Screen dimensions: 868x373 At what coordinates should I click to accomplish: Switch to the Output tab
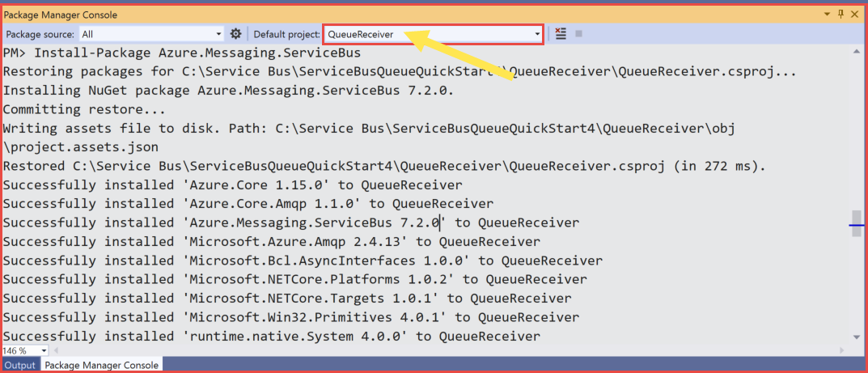(x=20, y=365)
